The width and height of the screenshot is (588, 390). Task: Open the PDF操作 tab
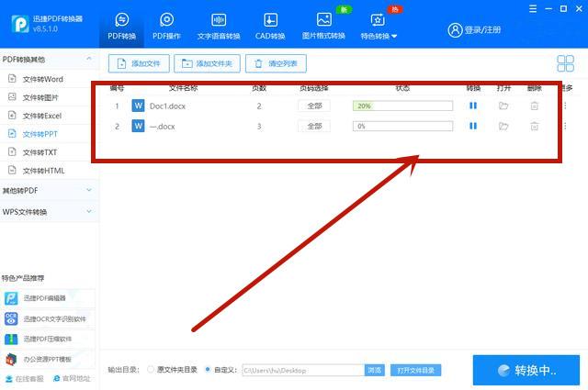tap(166, 27)
